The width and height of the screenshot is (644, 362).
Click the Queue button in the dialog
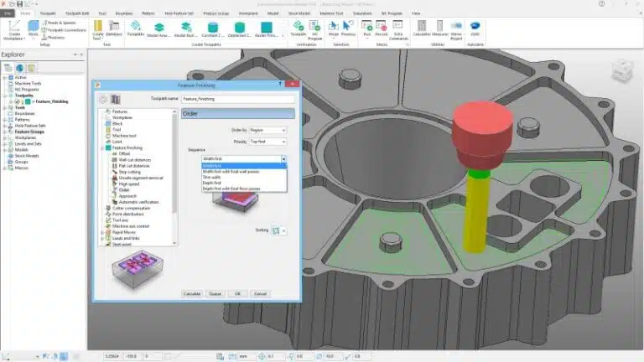(216, 294)
